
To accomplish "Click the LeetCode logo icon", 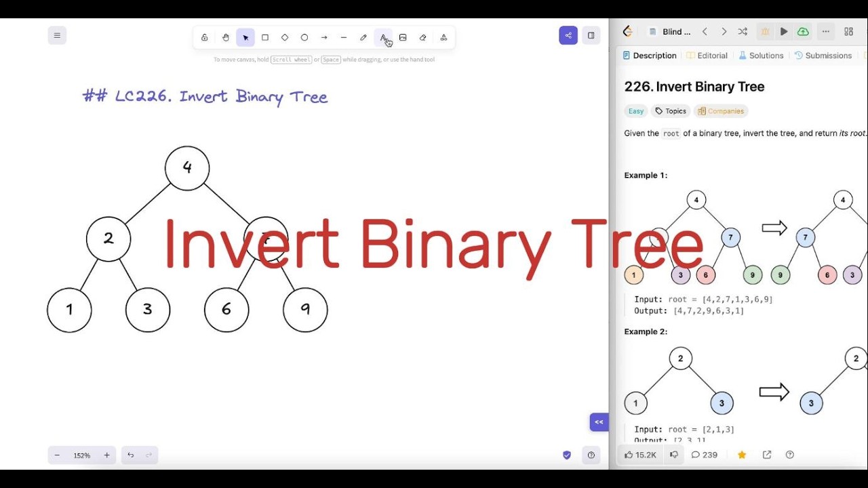I will pos(627,31).
